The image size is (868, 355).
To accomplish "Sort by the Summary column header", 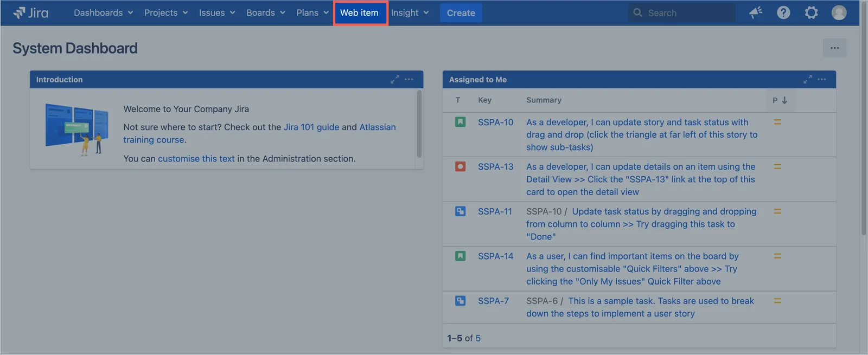I will pos(544,100).
